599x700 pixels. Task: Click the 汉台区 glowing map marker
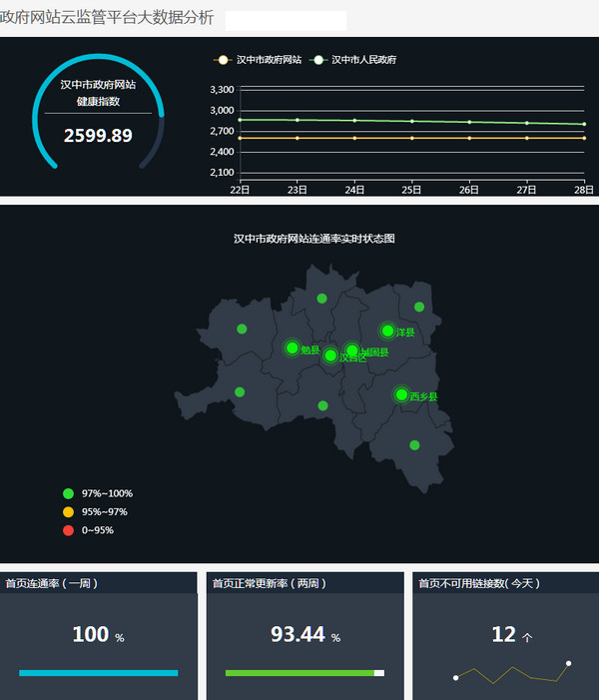click(x=330, y=355)
